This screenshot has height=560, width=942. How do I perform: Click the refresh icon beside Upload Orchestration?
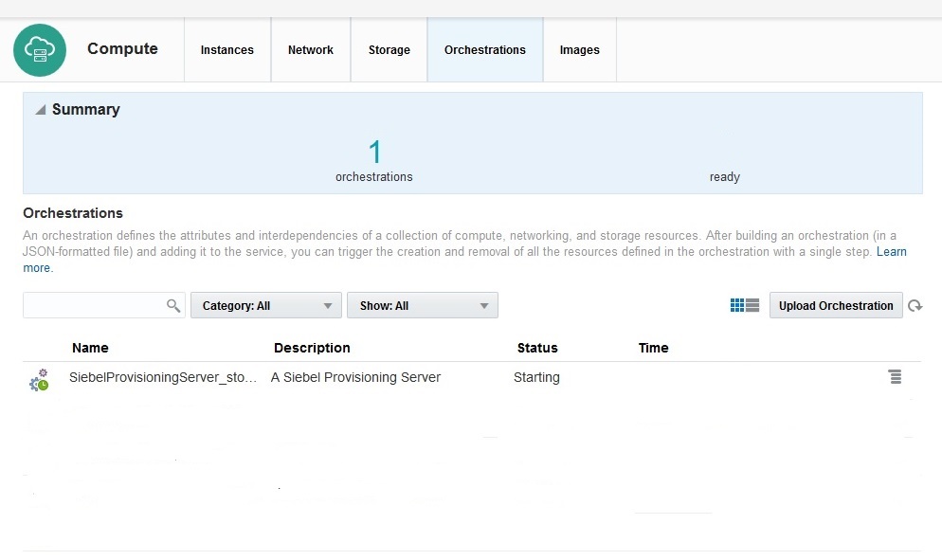915,305
